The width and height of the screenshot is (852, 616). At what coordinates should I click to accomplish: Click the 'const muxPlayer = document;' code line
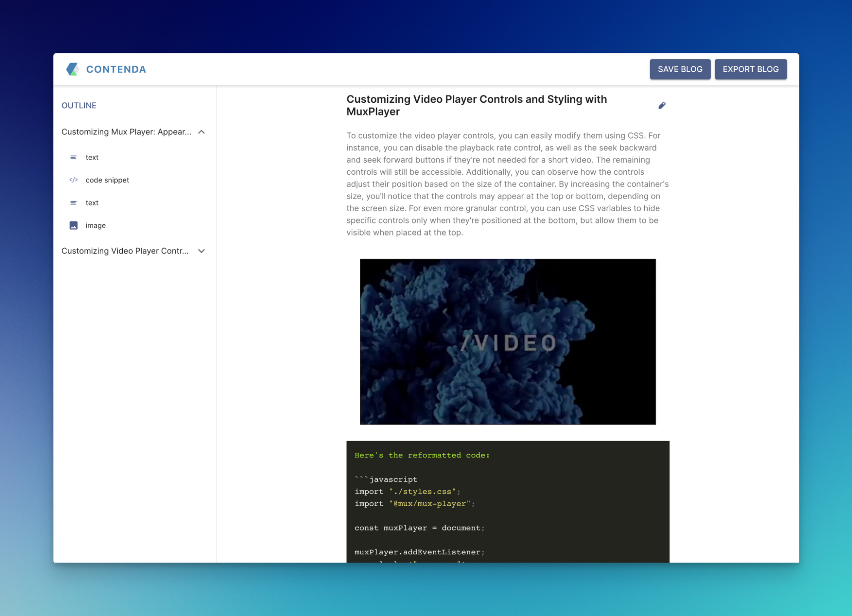pos(419,528)
